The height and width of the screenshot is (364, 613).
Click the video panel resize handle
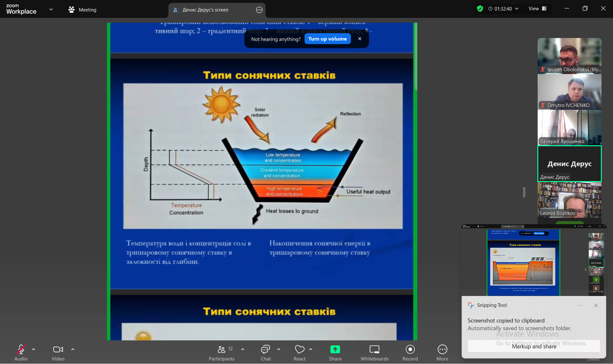524,192
